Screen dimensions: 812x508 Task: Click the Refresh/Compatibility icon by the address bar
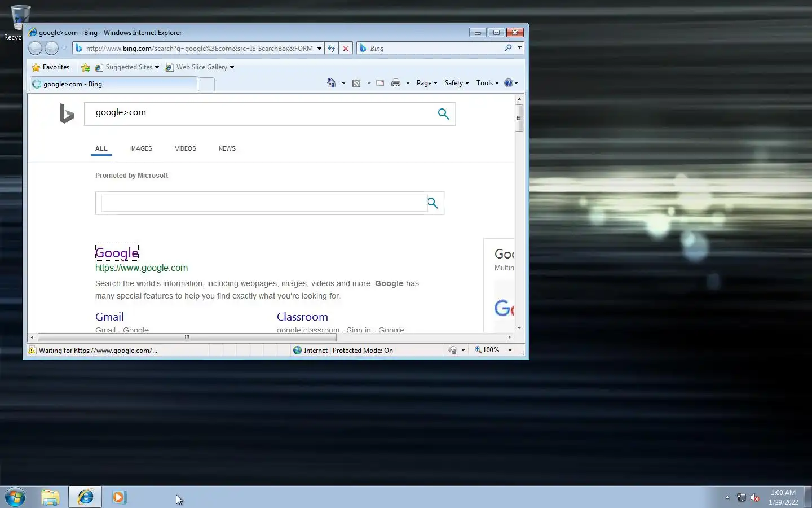tap(332, 49)
